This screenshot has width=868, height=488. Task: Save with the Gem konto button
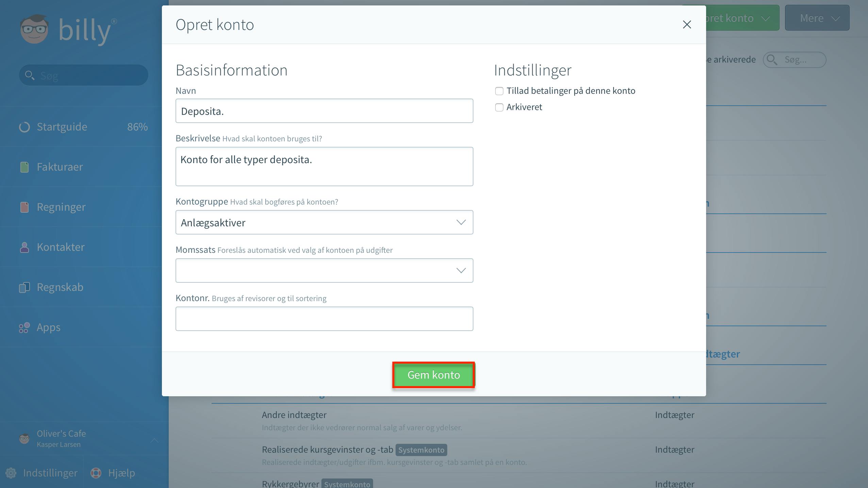(433, 375)
